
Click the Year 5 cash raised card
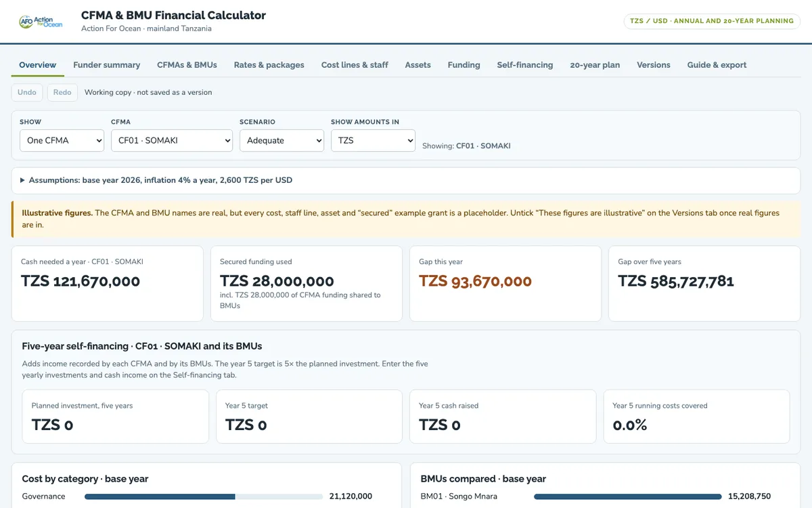[x=503, y=417]
